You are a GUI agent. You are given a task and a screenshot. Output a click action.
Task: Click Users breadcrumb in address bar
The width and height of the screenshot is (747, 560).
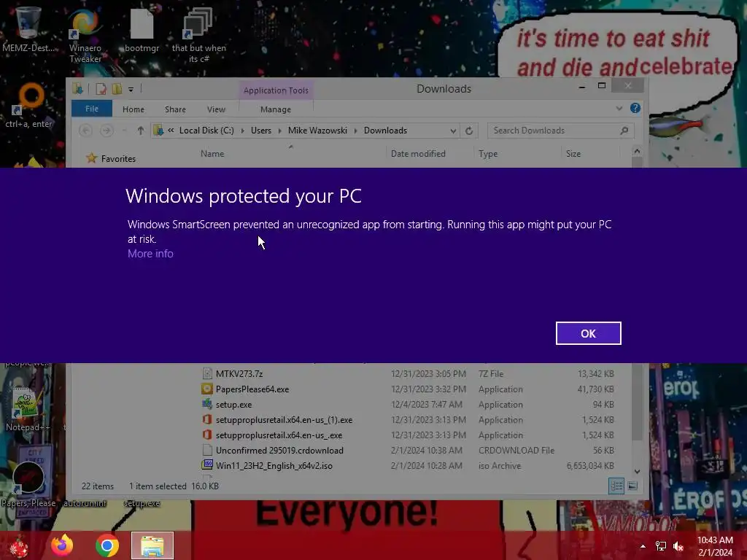click(261, 131)
